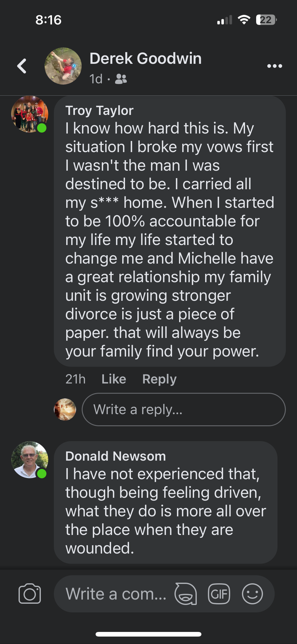Tap Donald Newsom's profile picture
The height and width of the screenshot is (644, 297).
(29, 460)
